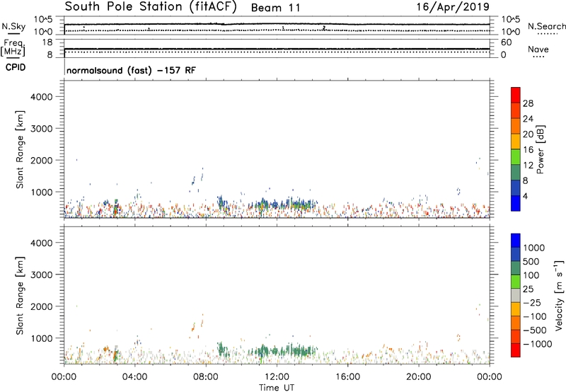Click the 3000 tick of the velocity panel
Viewport: 566px width, 392px height.
click(x=42, y=275)
